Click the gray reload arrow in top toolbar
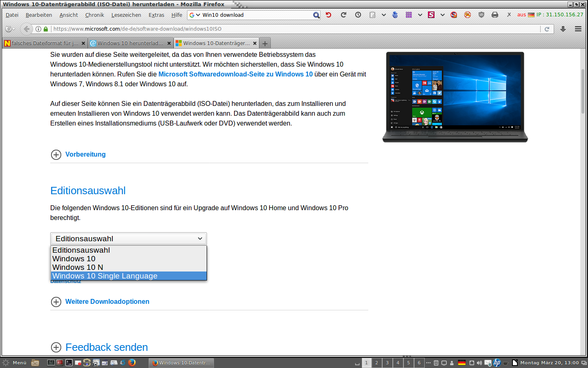This screenshot has height=368, width=588. (x=343, y=15)
